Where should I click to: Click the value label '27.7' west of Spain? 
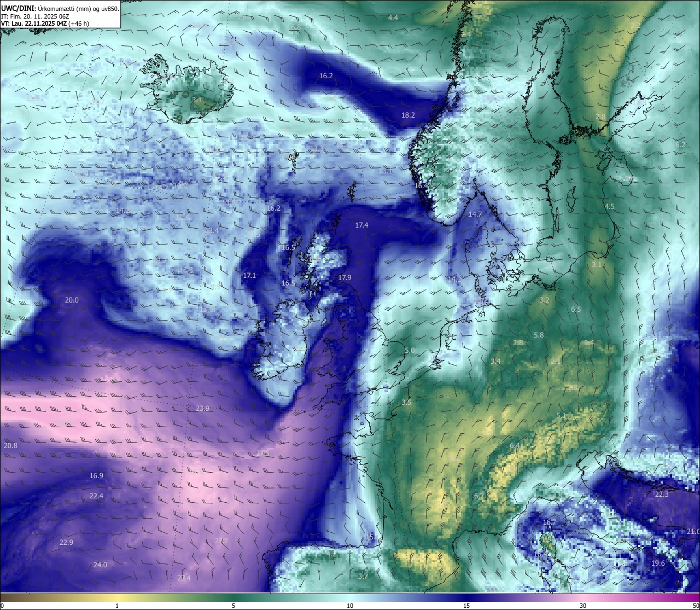coord(221,541)
